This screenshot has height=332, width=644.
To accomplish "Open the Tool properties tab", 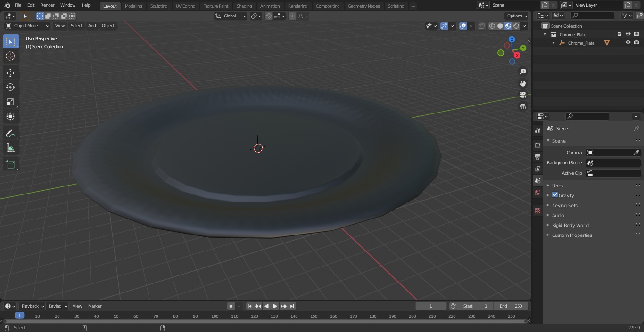I will point(537,130).
